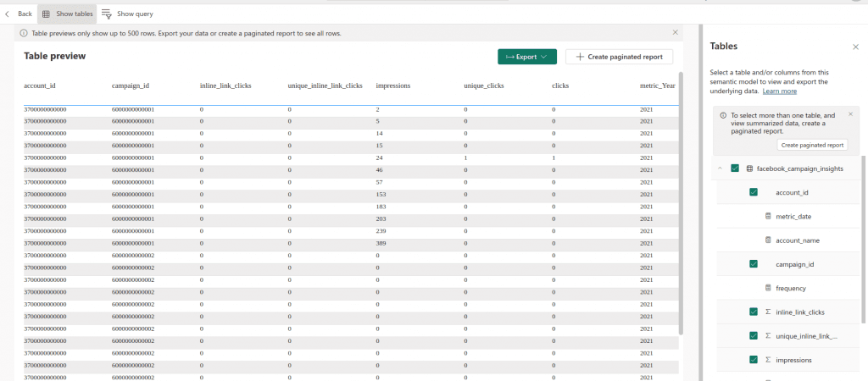Click the Show tables grid icon
The image size is (868, 381).
[46, 14]
